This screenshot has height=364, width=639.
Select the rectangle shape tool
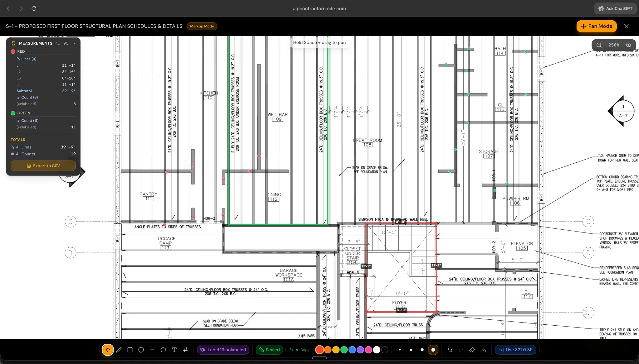130,350
